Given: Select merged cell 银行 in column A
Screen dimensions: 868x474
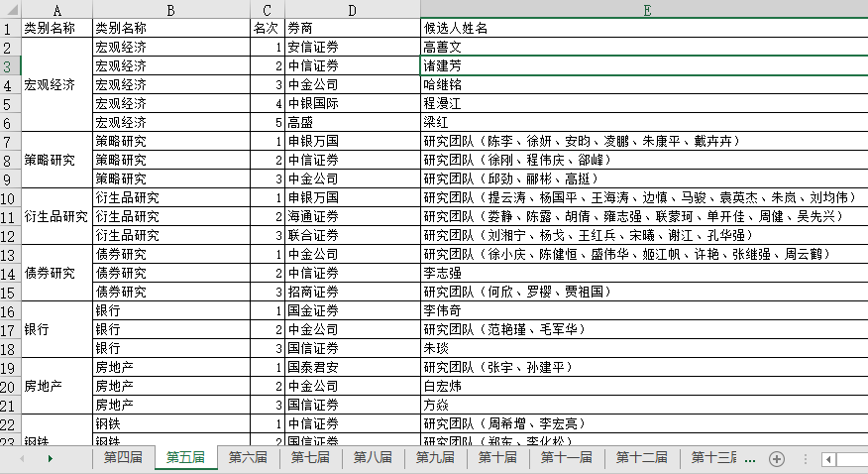Looking at the screenshot, I should pos(57,329).
